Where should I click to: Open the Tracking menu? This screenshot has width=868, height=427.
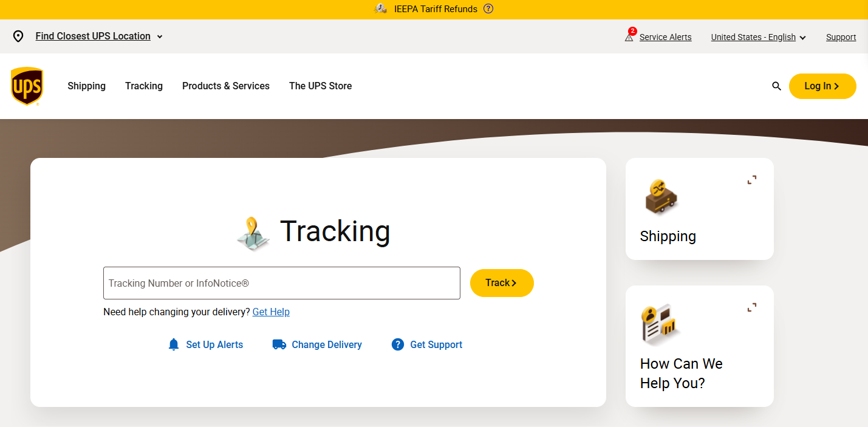(144, 86)
